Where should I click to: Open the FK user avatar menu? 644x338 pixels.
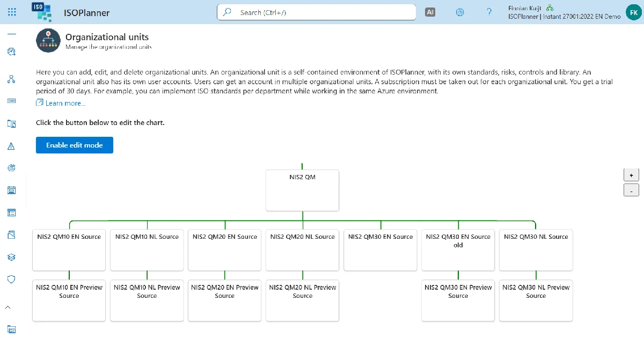tap(633, 12)
